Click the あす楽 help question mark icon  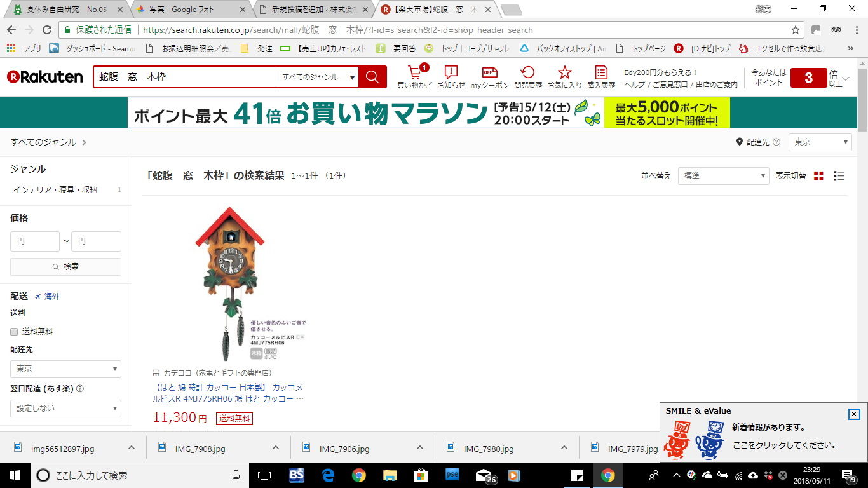click(x=80, y=389)
